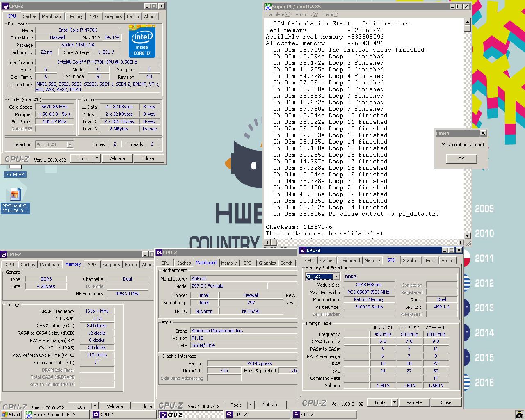Open the Slot #2 memory slot dropdown
525x420 pixels.
[x=336, y=277]
